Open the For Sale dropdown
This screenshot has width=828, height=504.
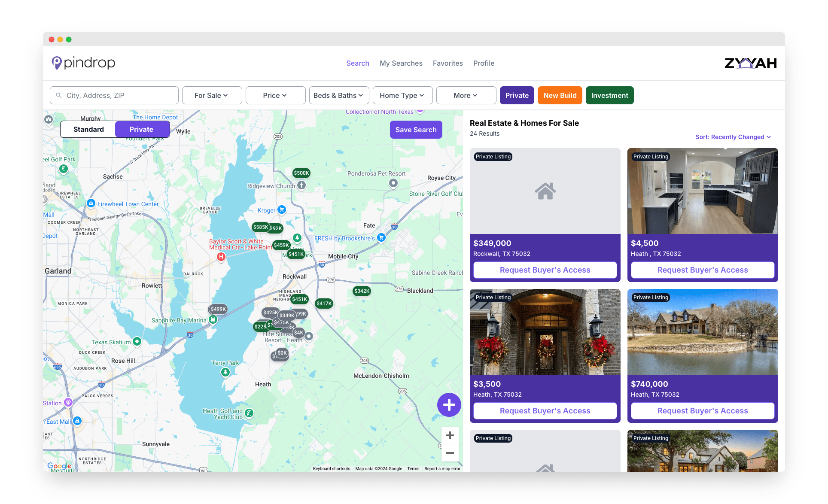pyautogui.click(x=212, y=95)
